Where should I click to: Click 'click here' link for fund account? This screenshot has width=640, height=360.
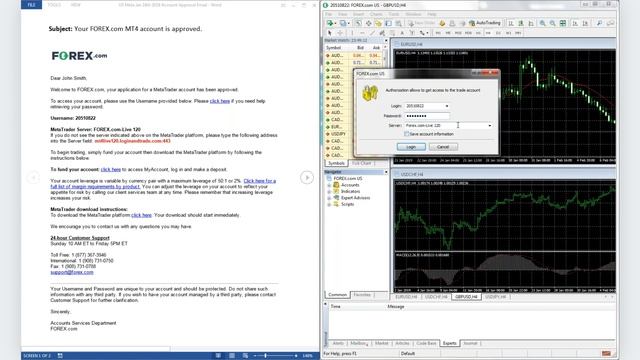click(x=111, y=169)
